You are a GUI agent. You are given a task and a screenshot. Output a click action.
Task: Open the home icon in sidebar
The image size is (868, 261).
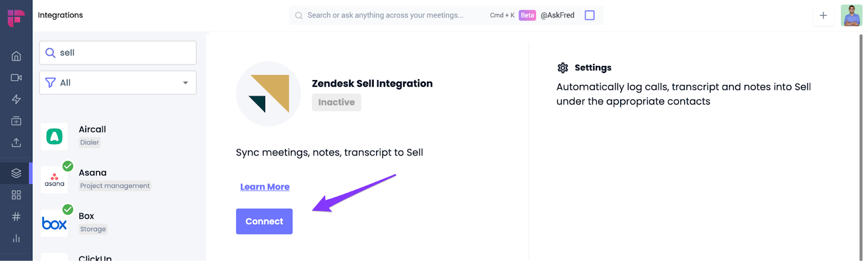point(16,56)
